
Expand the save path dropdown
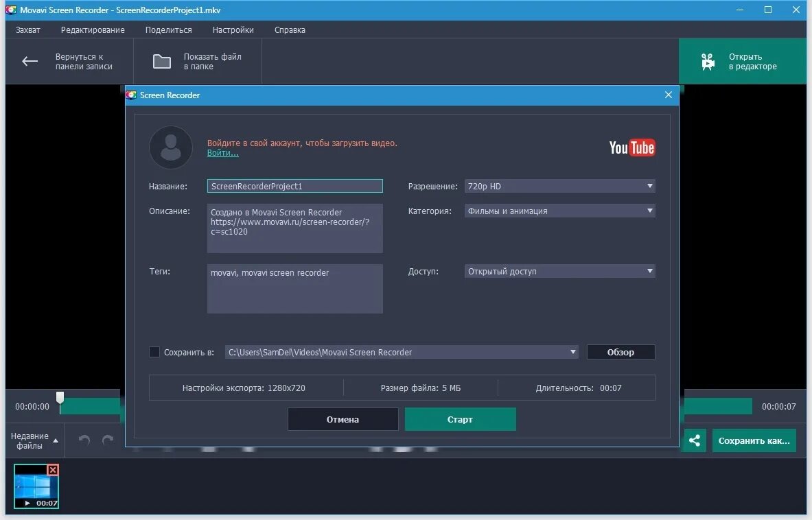pyautogui.click(x=572, y=352)
